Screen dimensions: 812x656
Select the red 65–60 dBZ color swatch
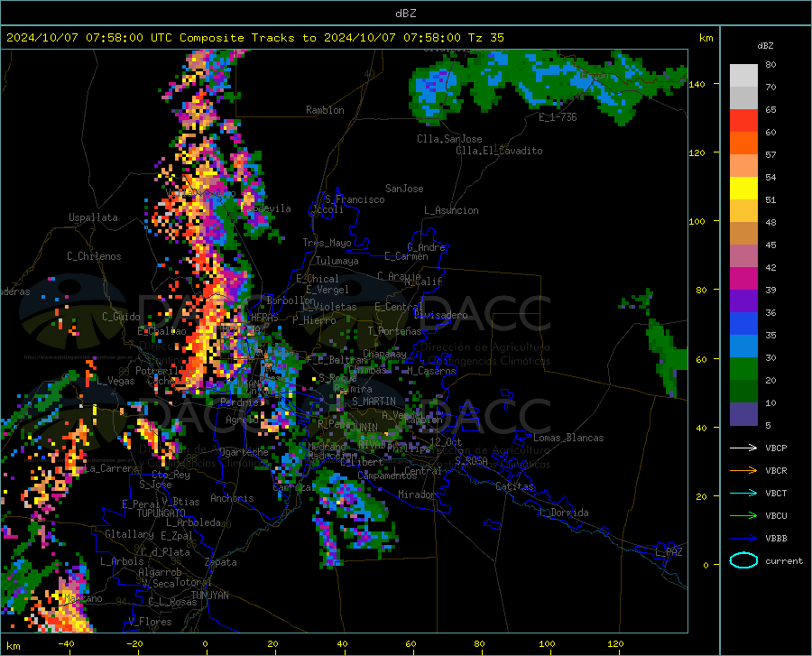coord(743,121)
